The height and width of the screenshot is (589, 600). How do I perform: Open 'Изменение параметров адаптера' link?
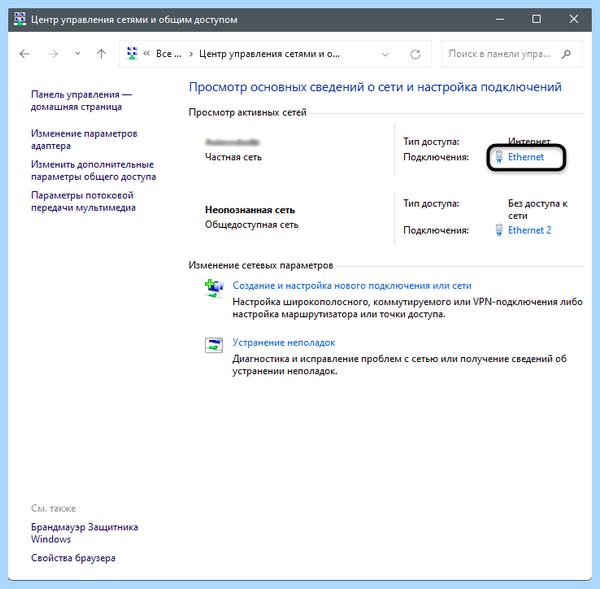pos(84,139)
